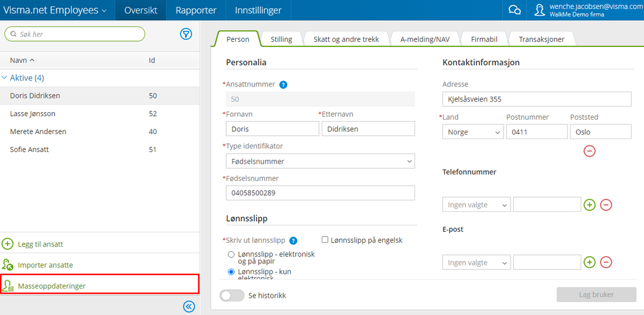Click the Legg til ansatt plus icon
Viewport: 644px width, 315px height.
7,244
